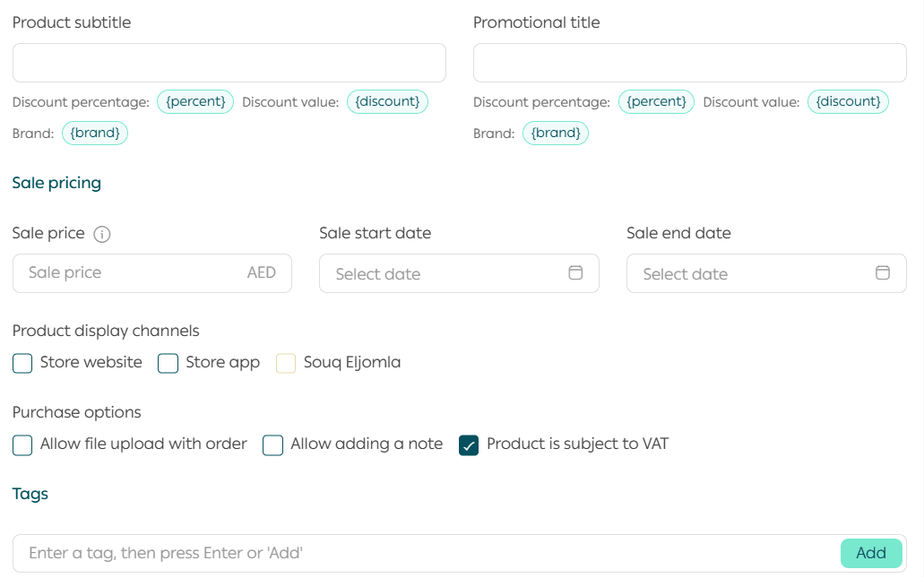Viewport: 924px width, 578px height.
Task: Insert {brand} chip under Product subtitle
Action: [x=95, y=134]
